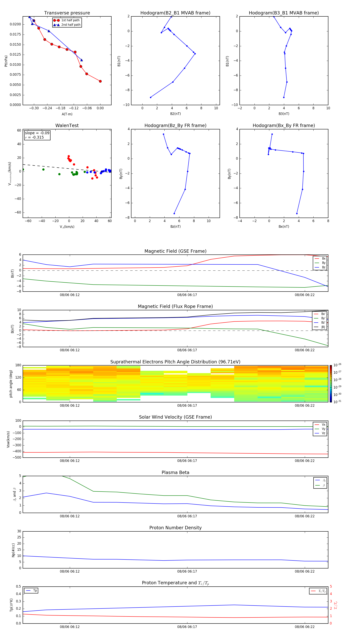
Task: Click the Suprathermal Electrons Pitch Angle Distribution title
Action: point(175,362)
